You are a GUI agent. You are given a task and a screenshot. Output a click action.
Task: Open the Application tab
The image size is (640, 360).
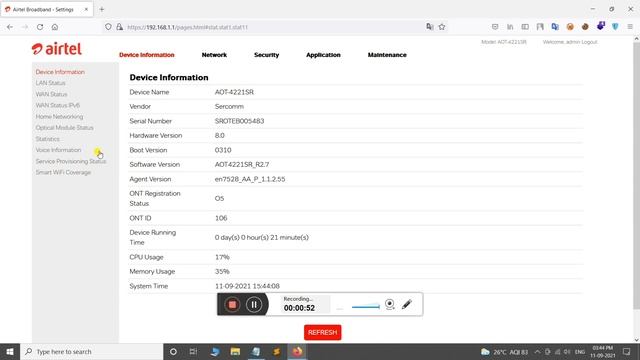323,55
